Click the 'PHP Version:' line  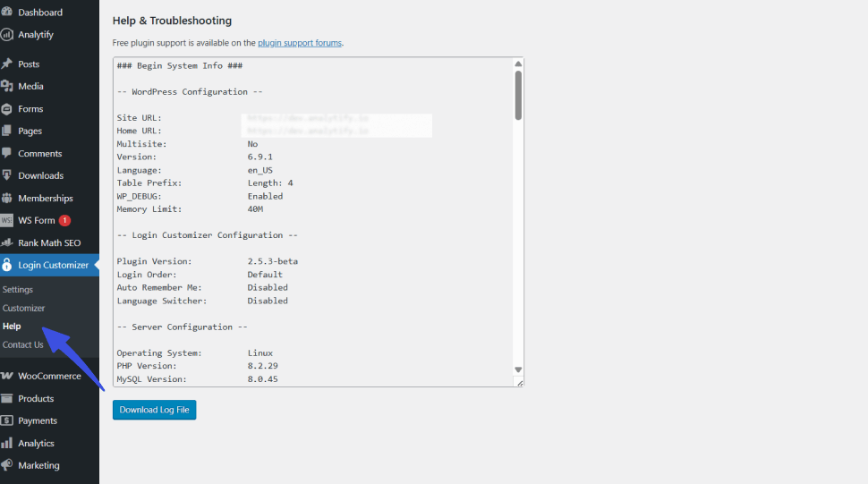click(x=197, y=366)
